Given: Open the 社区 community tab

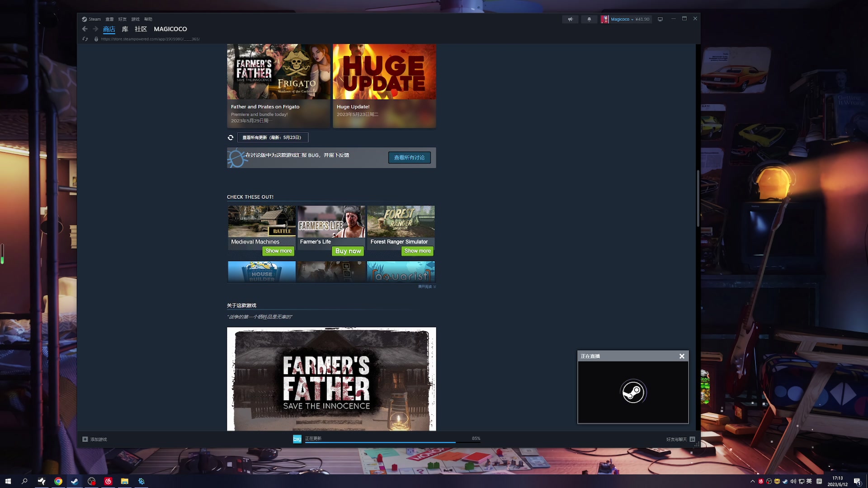Looking at the screenshot, I should [141, 29].
